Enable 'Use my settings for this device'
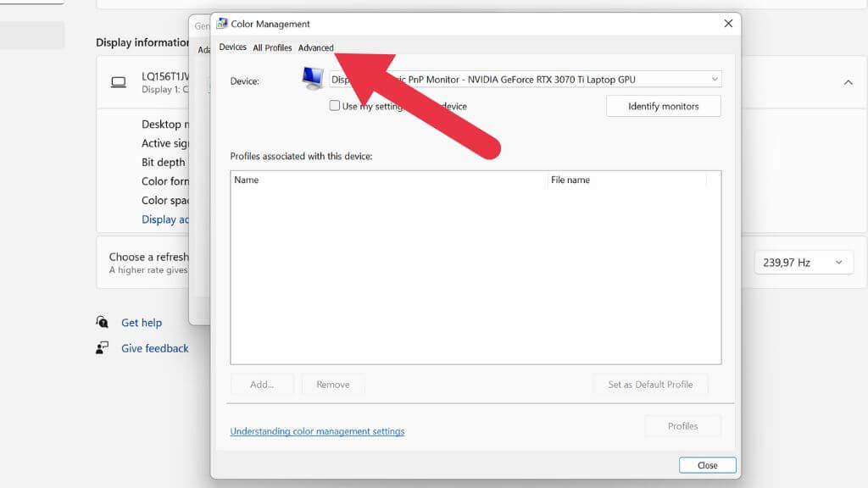The width and height of the screenshot is (868, 488). (x=335, y=106)
